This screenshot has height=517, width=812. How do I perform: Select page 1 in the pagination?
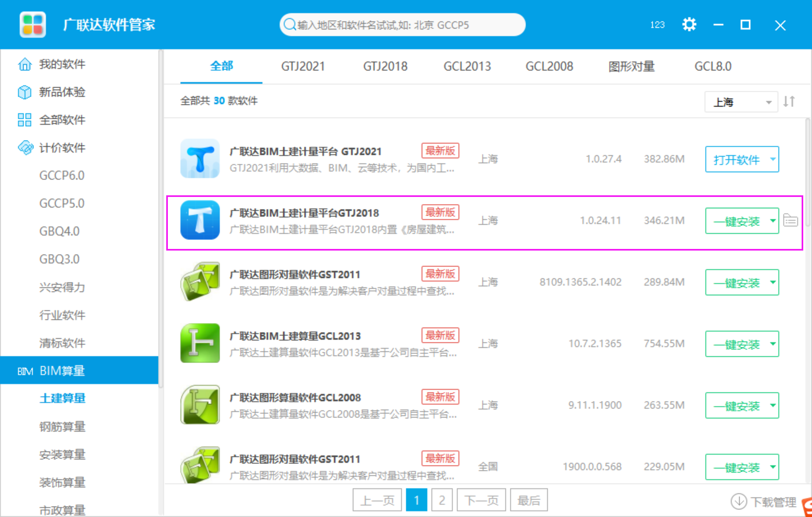(417, 500)
